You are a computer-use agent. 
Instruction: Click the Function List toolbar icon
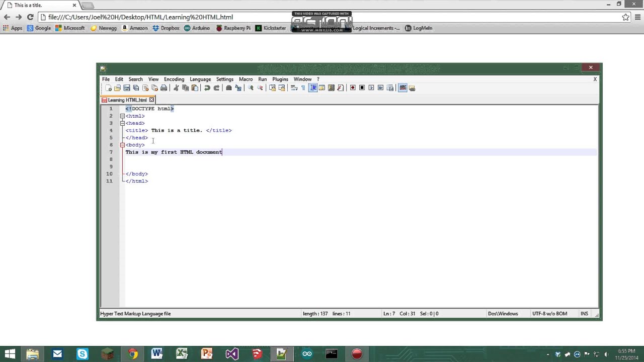pyautogui.click(x=341, y=88)
